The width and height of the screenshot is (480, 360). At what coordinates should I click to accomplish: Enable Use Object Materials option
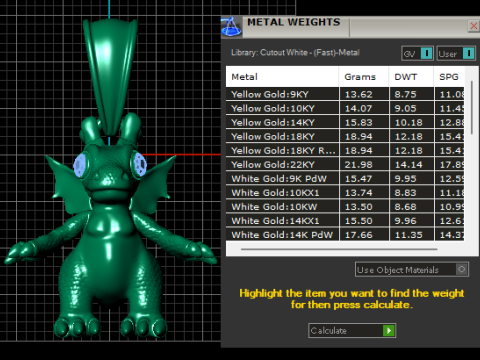click(x=412, y=270)
